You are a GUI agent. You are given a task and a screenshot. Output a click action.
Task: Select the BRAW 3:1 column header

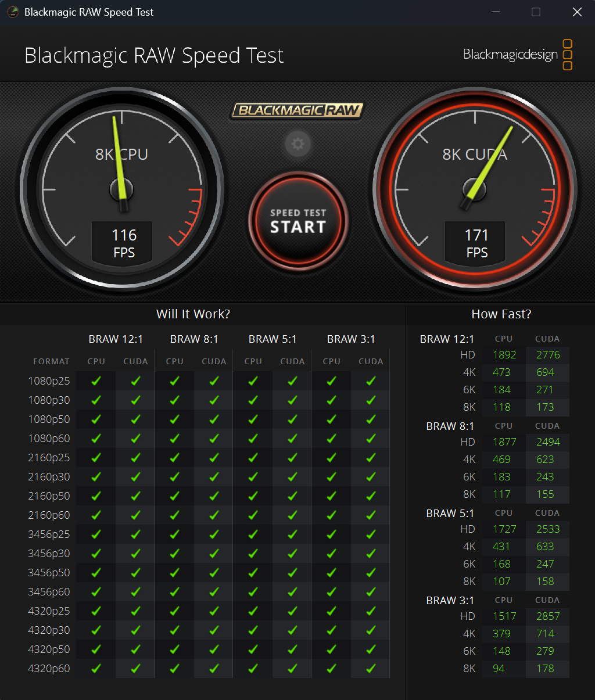[351, 339]
